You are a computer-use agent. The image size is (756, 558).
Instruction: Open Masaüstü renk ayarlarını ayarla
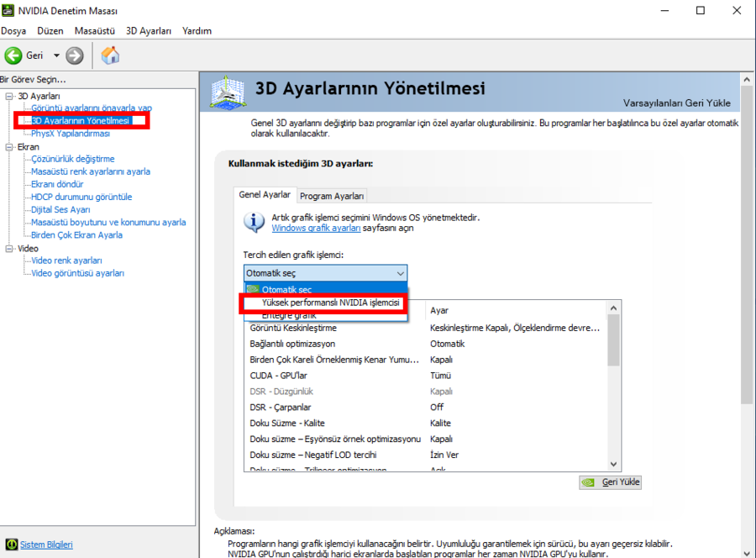[x=91, y=171]
